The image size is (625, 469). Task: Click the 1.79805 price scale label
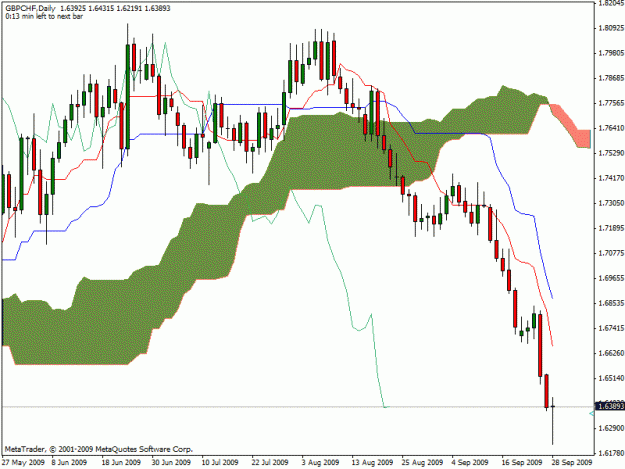coord(611,53)
